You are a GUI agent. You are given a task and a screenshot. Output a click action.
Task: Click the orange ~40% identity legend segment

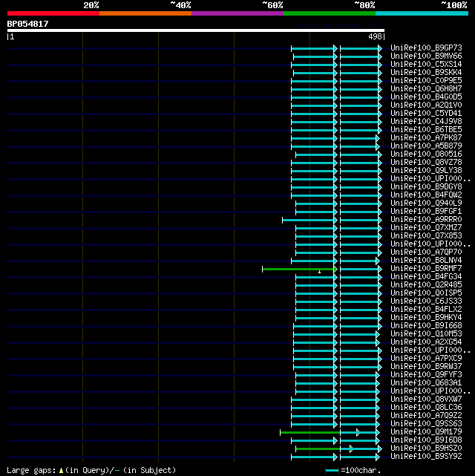[x=145, y=13]
